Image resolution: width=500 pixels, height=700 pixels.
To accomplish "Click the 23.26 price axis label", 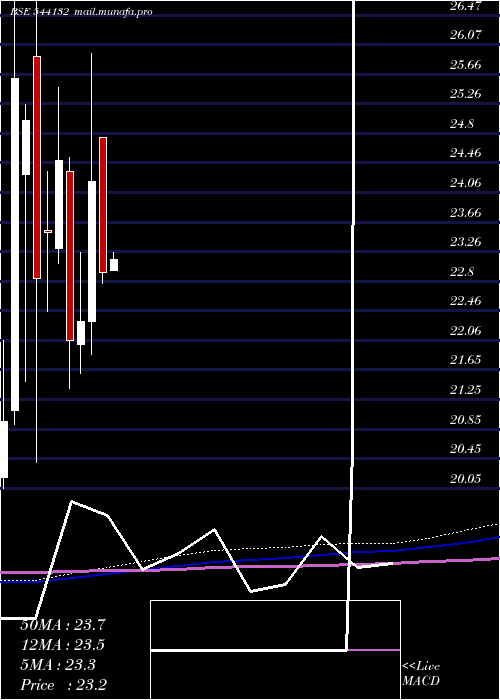I will pyautogui.click(x=466, y=242).
